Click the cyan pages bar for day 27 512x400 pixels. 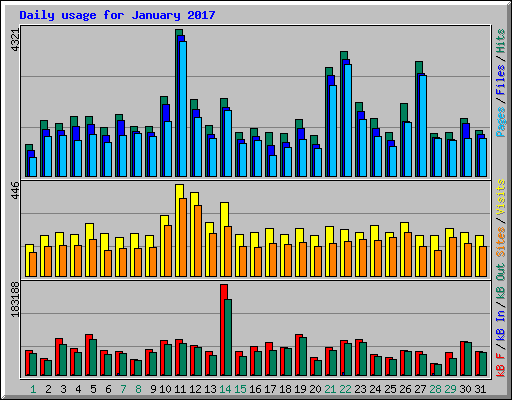pos(423,126)
